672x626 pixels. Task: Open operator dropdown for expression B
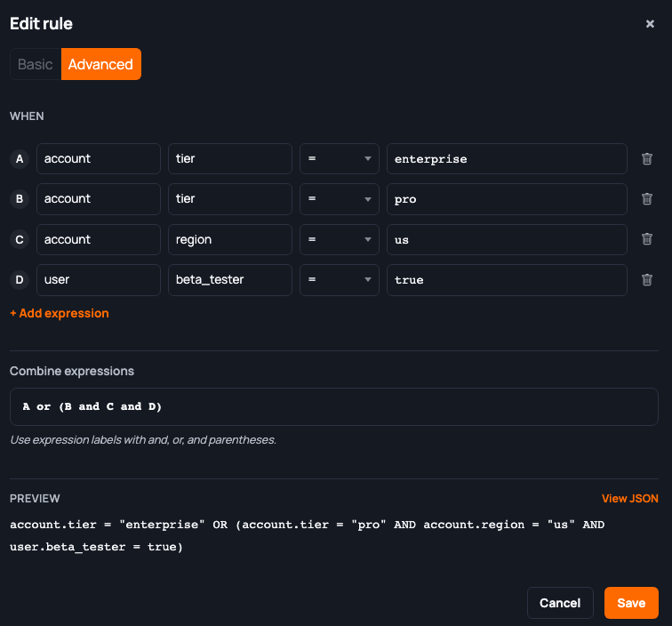tap(339, 199)
